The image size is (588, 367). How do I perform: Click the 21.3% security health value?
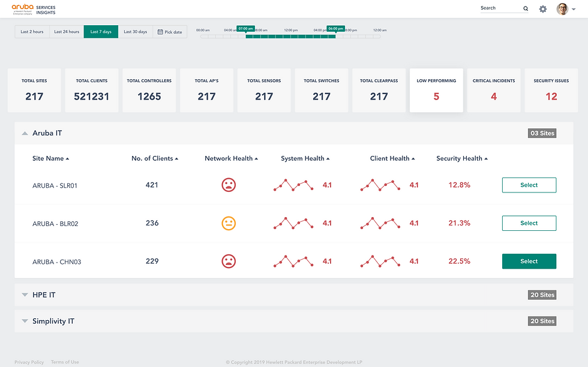point(460,223)
